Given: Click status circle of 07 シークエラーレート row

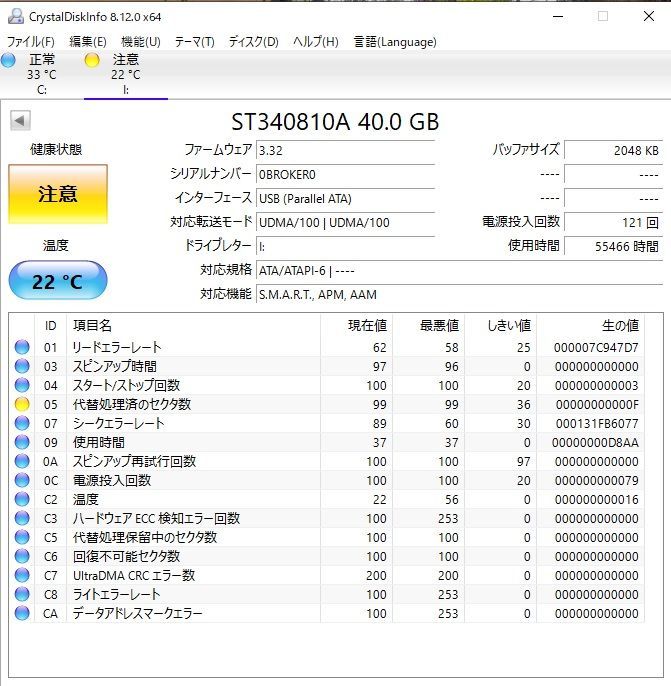Looking at the screenshot, I should [x=22, y=423].
